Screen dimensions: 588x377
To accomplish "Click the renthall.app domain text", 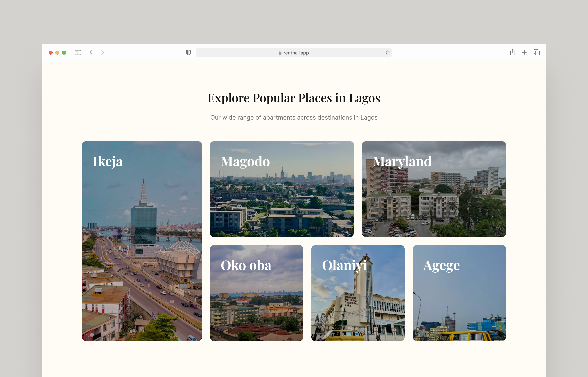I will click(296, 53).
